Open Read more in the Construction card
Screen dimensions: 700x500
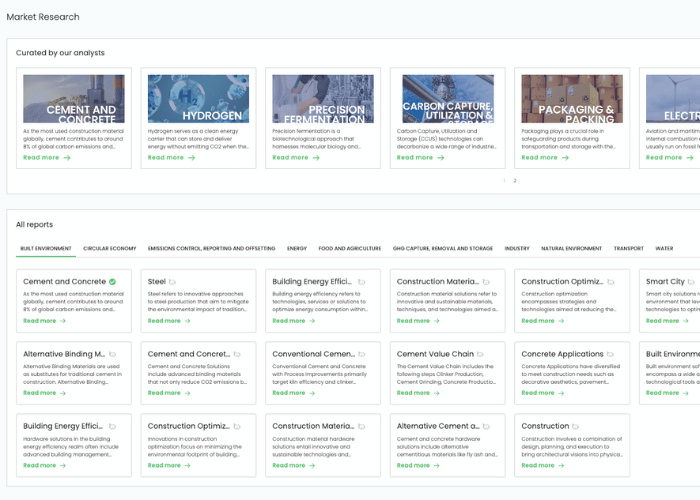click(543, 466)
